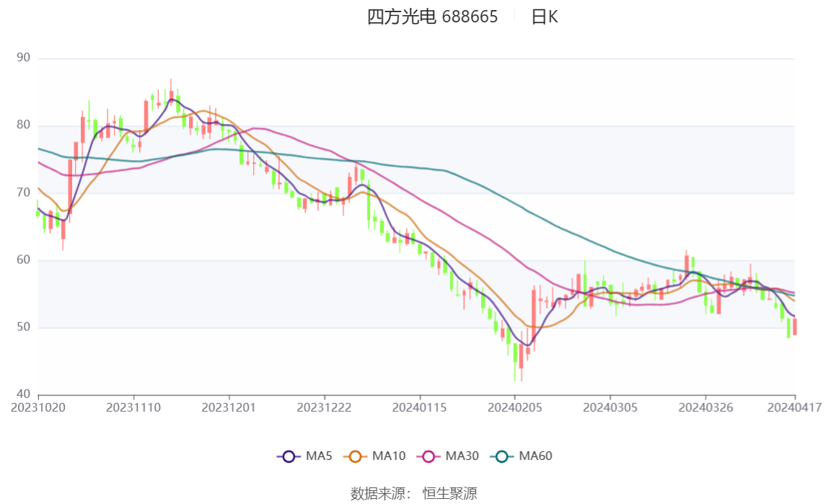Toggle the MA10 orange legend circle icon

pos(355,456)
